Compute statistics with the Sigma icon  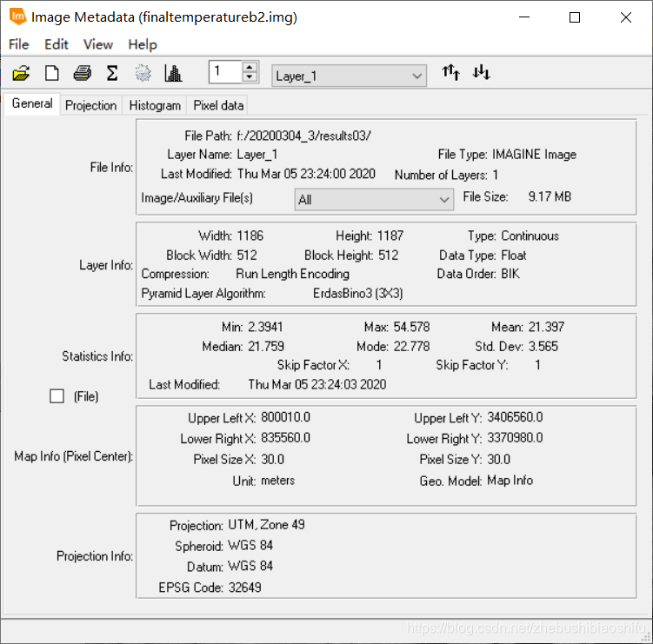pos(112,73)
